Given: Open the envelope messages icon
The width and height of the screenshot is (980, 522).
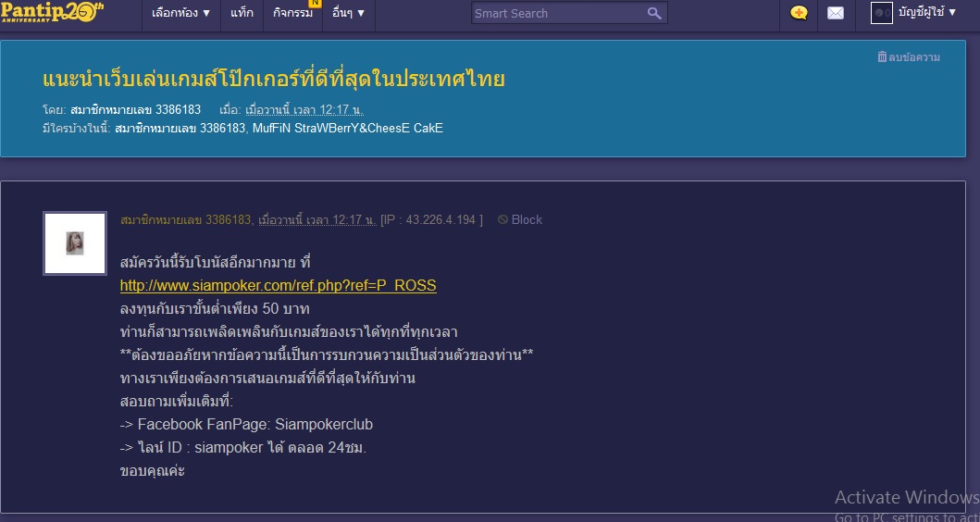Looking at the screenshot, I should point(836,13).
